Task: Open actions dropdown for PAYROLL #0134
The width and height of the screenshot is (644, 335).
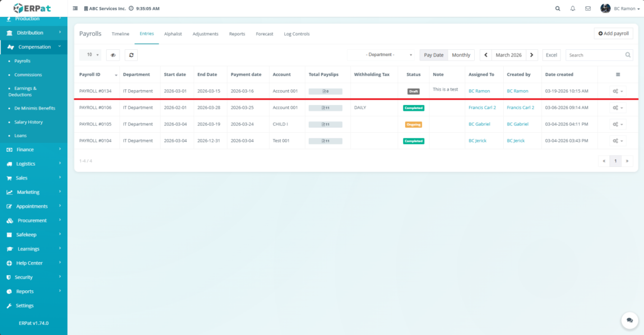Action: point(618,91)
